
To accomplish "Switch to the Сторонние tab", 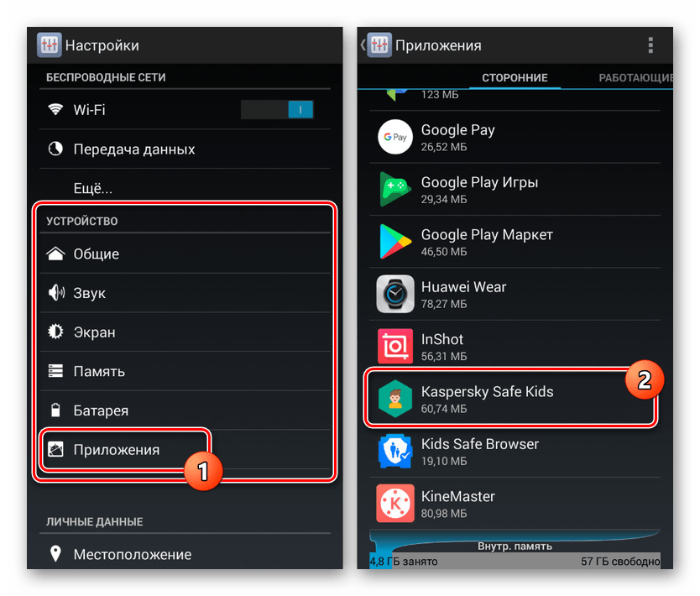I will tap(515, 78).
